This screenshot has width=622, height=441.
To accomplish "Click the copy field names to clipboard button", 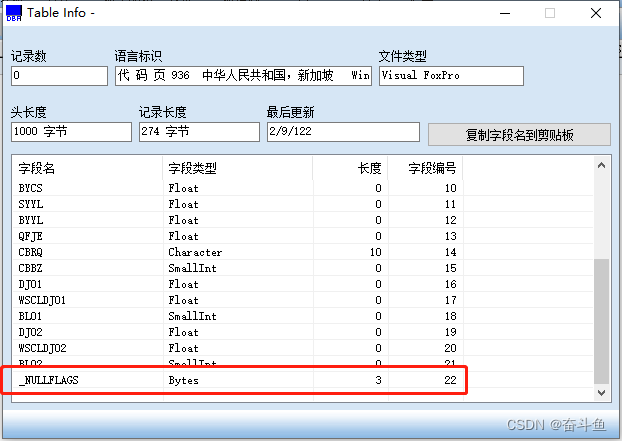I will click(x=519, y=135).
